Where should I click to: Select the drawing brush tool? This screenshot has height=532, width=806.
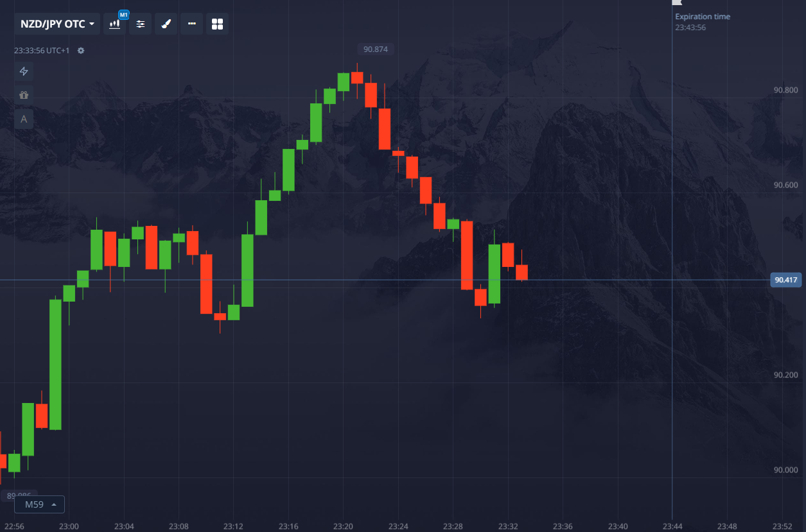point(166,24)
